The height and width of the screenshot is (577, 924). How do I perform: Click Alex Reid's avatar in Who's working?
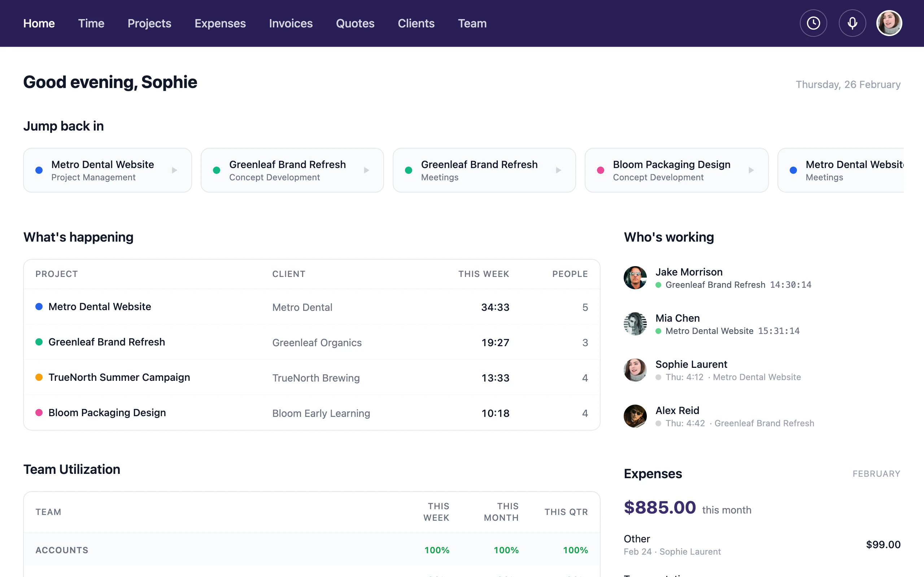[x=635, y=416]
